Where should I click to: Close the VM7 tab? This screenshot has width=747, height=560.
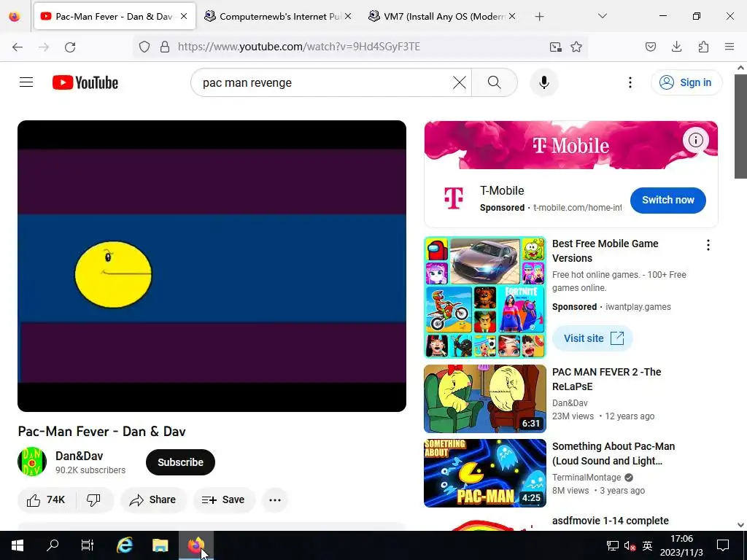[512, 16]
